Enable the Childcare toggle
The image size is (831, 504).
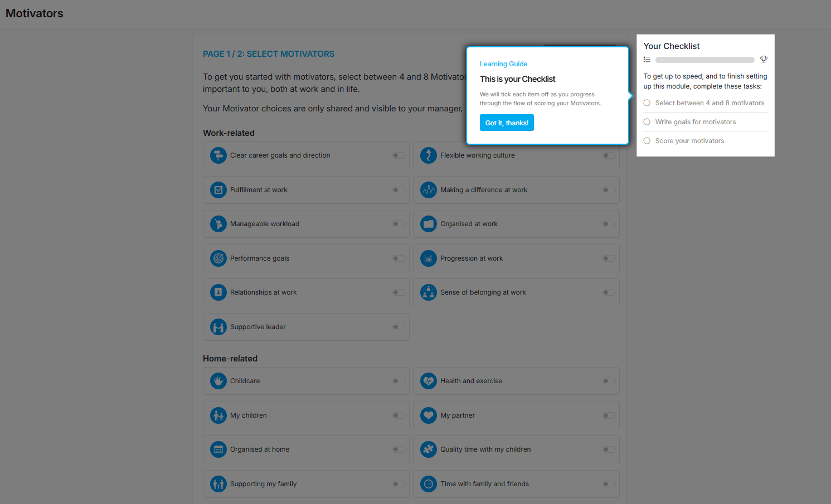click(399, 381)
